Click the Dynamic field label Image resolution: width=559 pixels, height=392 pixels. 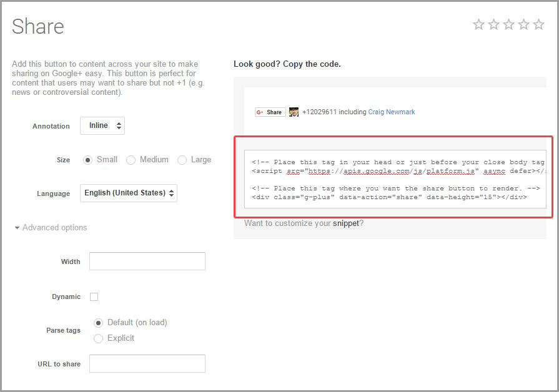pos(66,296)
